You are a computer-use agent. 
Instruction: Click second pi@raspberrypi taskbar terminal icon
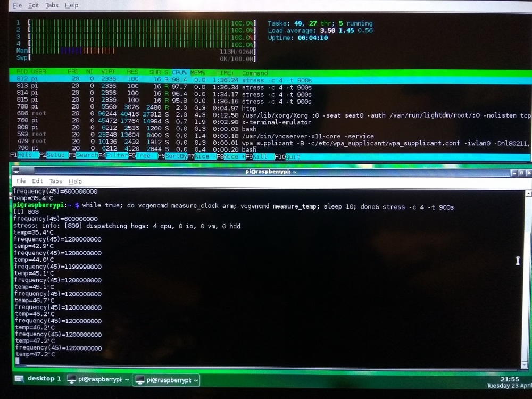(140, 380)
